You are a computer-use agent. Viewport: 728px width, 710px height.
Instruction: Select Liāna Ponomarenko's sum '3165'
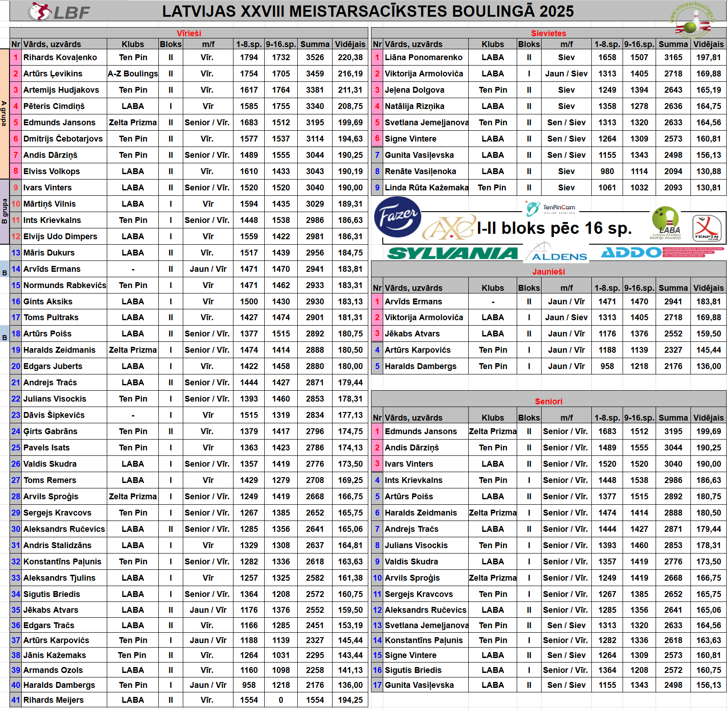tap(673, 57)
